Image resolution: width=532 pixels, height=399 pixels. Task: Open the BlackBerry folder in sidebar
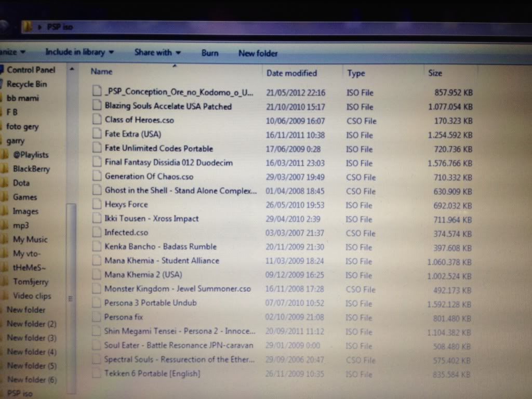pyautogui.click(x=31, y=169)
